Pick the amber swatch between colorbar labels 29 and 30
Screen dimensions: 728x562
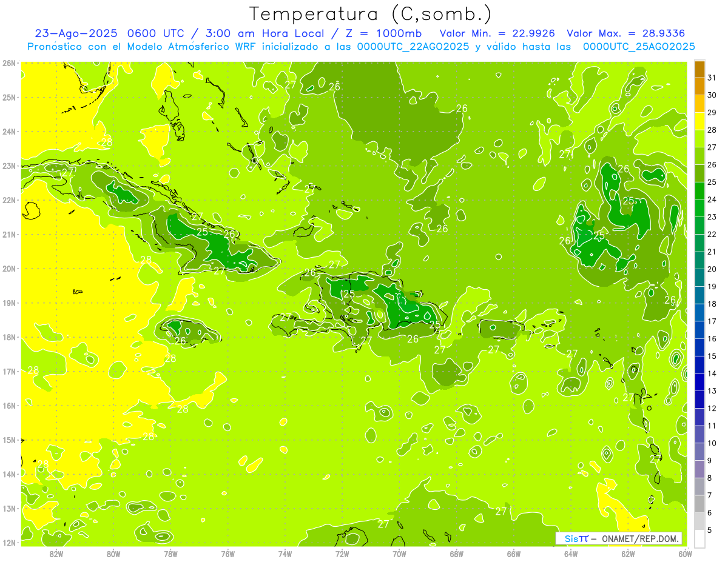click(699, 104)
